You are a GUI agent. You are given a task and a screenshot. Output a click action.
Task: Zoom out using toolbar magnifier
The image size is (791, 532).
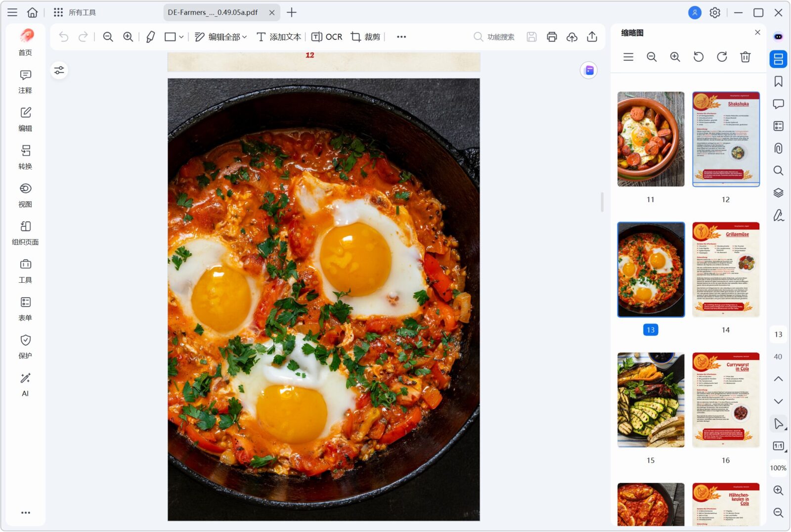tap(108, 37)
